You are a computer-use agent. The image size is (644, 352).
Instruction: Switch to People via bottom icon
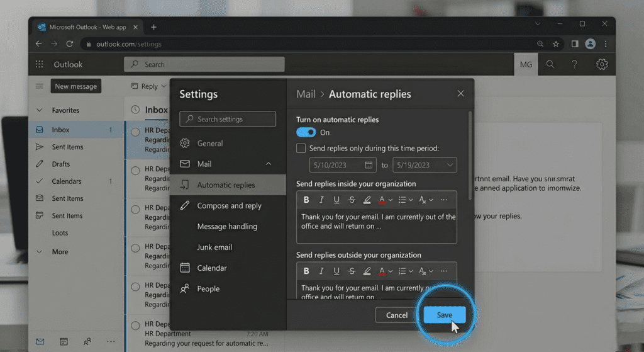click(x=87, y=341)
